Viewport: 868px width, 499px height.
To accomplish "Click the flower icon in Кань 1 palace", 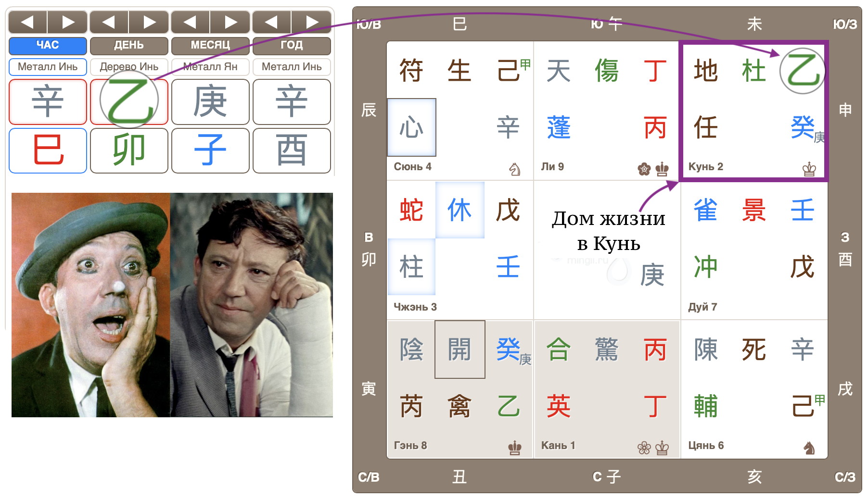I will point(644,448).
